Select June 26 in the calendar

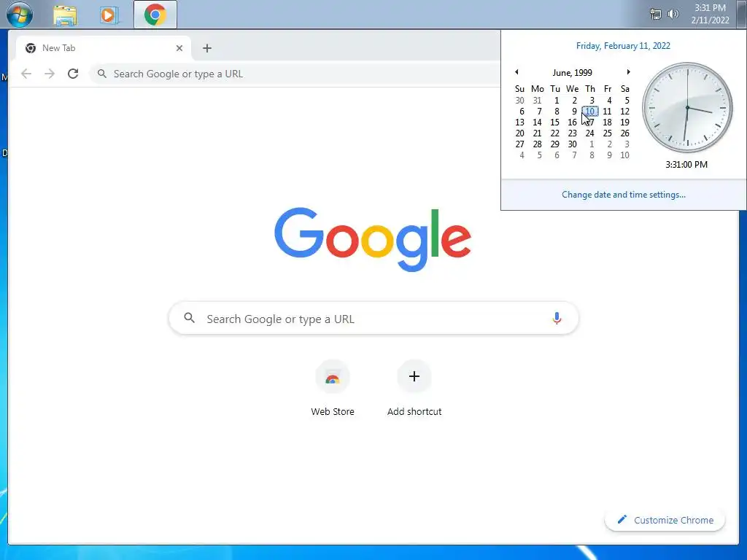click(x=624, y=133)
